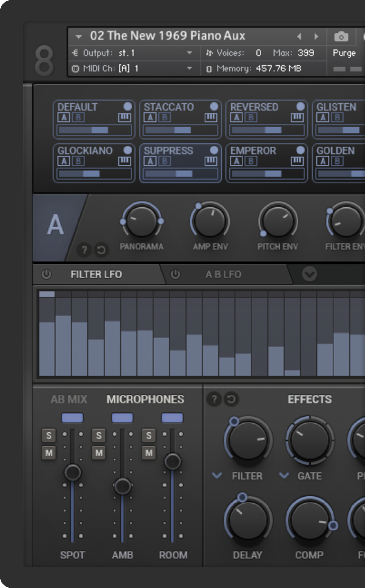Toggle ROOM microphone on indicator button
Image resolution: width=365 pixels, height=588 pixels.
(172, 418)
